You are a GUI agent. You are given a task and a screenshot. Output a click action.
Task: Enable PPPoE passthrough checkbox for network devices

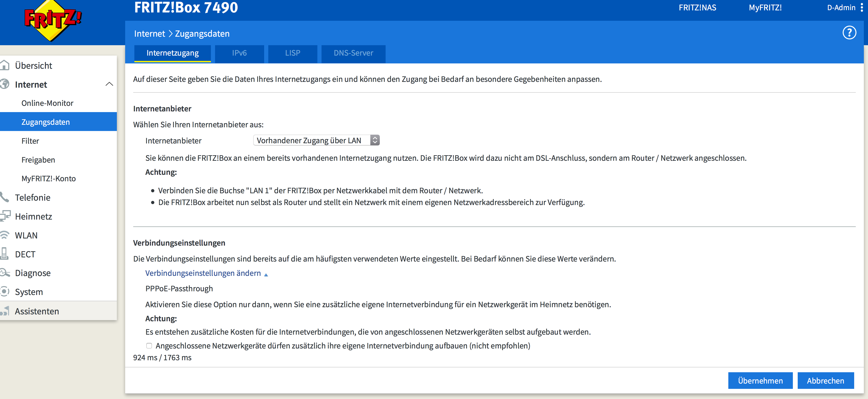click(149, 346)
